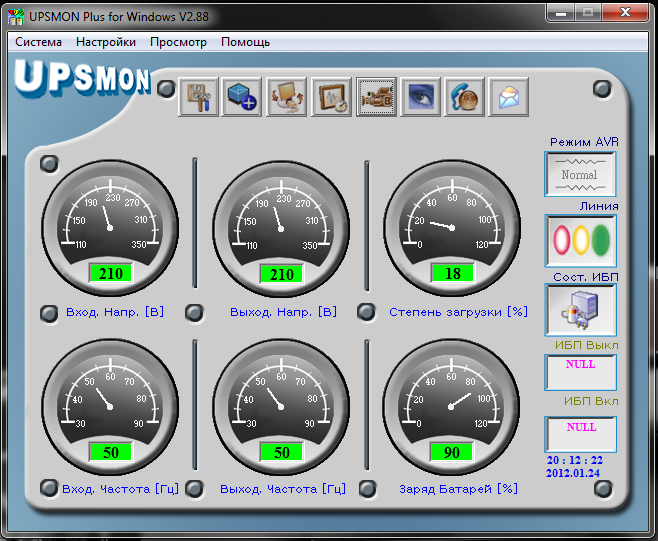Click the Режим AVR label
This screenshot has height=541, width=658.
tap(584, 142)
